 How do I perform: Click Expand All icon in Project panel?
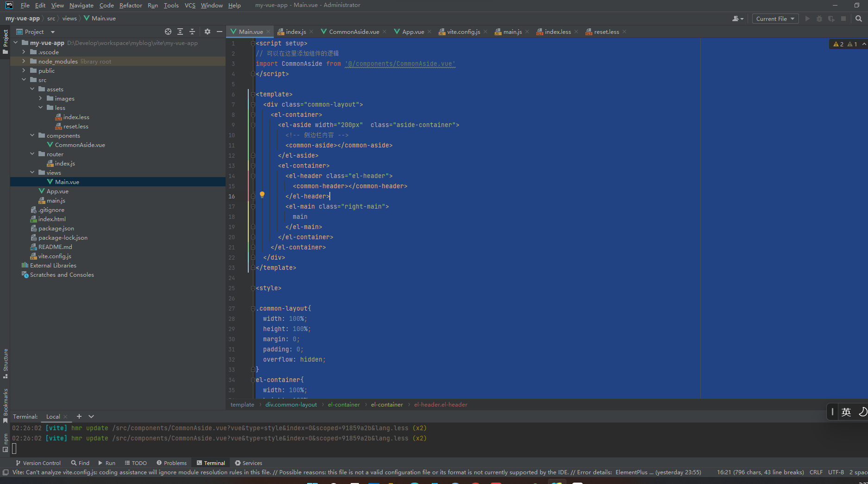pos(180,32)
